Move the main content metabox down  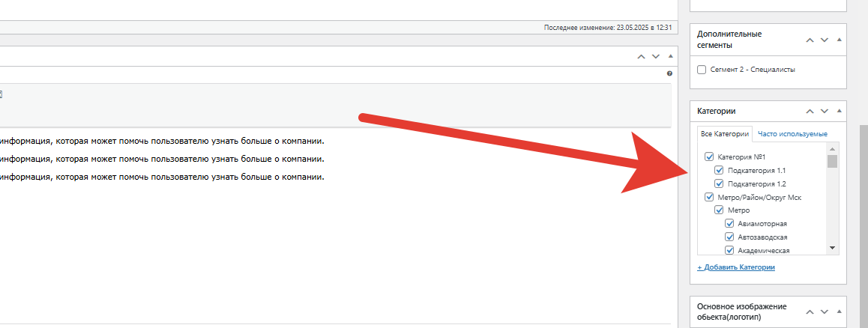tap(656, 56)
